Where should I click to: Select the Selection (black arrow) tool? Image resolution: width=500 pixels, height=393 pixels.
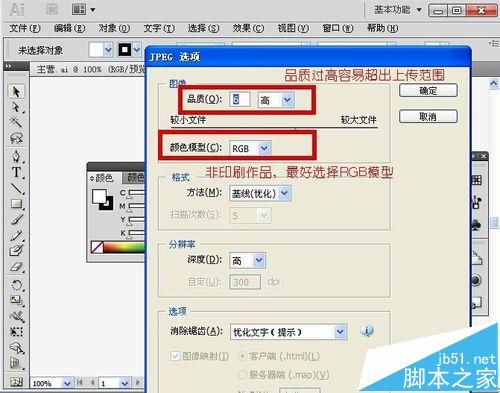(16, 91)
